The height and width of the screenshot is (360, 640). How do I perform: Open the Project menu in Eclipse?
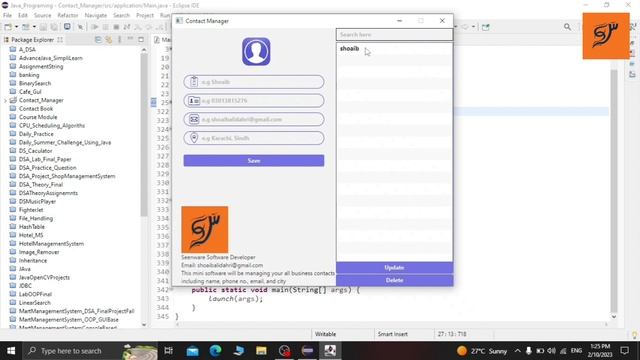coord(145,16)
